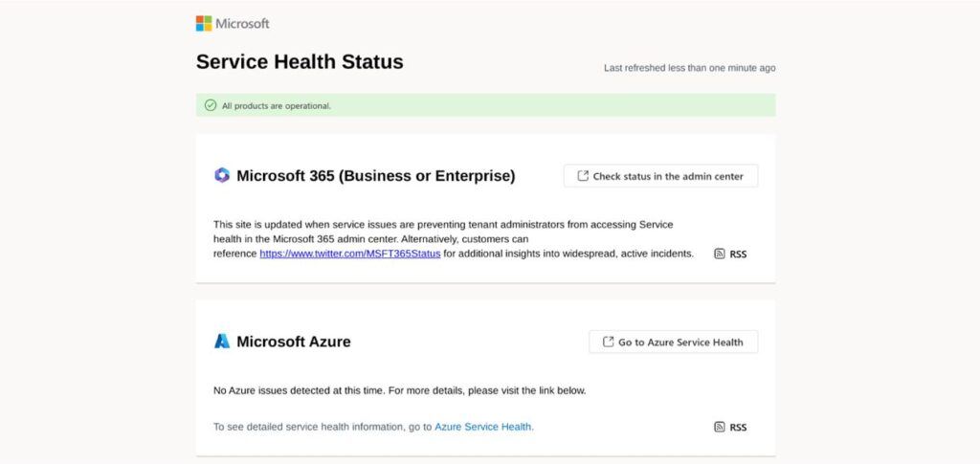Click the Microsoft wordmark text
The image size is (980, 464).
242,23
